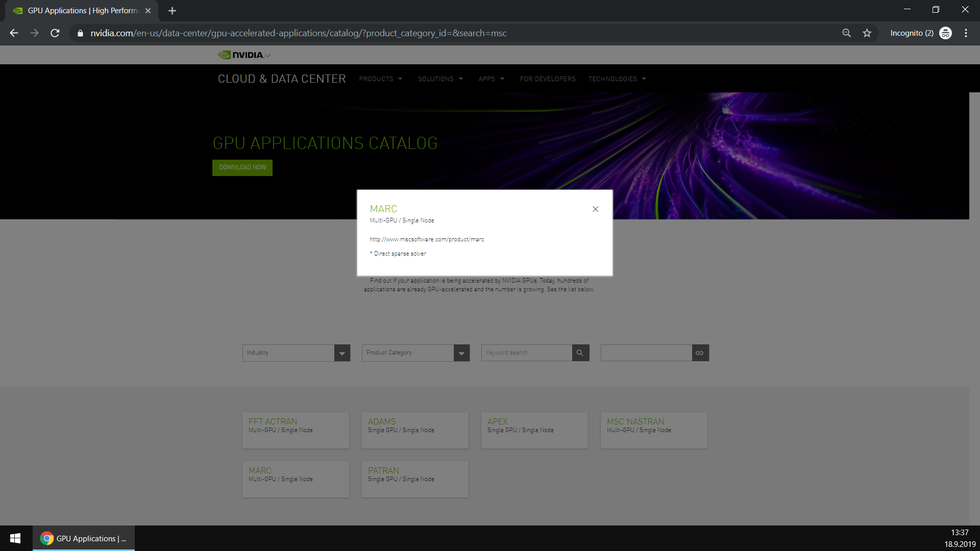
Task: Click browser zoom magnifier icon
Action: (846, 33)
